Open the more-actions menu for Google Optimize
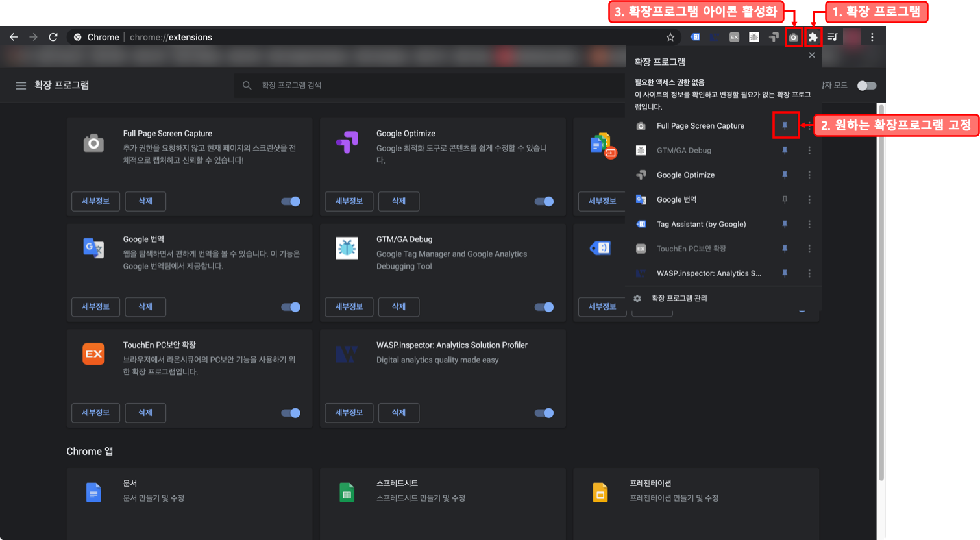The width and height of the screenshot is (980, 540). [809, 175]
